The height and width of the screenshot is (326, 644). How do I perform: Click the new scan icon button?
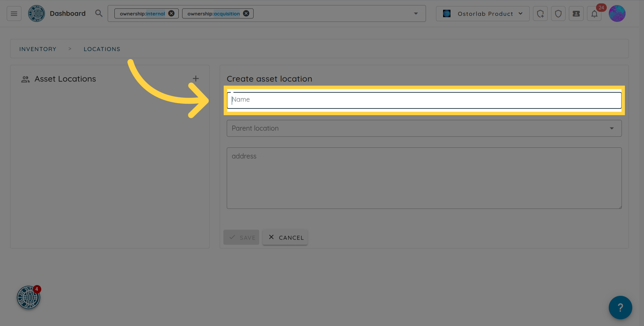(540, 14)
